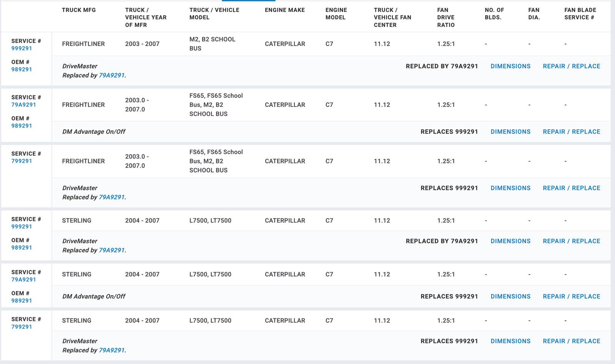Open Freightliner service number 79A9291

pyautogui.click(x=23, y=105)
